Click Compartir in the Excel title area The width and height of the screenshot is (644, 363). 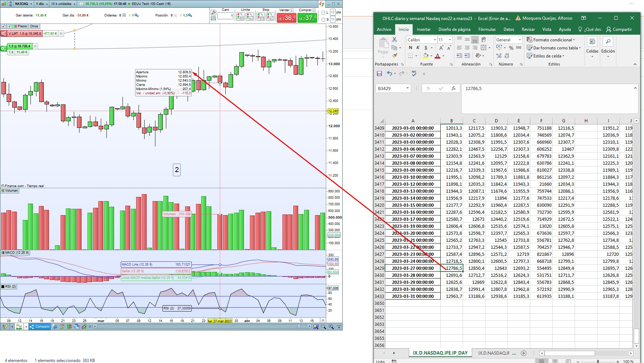tap(619, 29)
